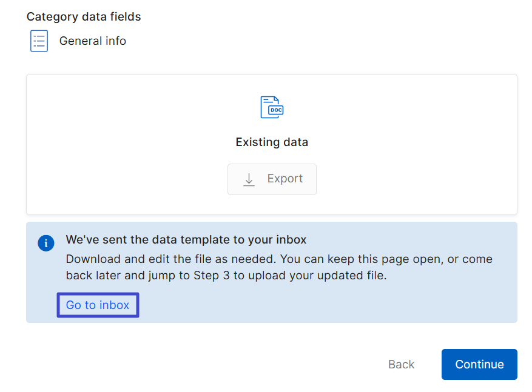532x392 pixels.
Task: Open the Existing data document icon
Action: click(x=272, y=107)
